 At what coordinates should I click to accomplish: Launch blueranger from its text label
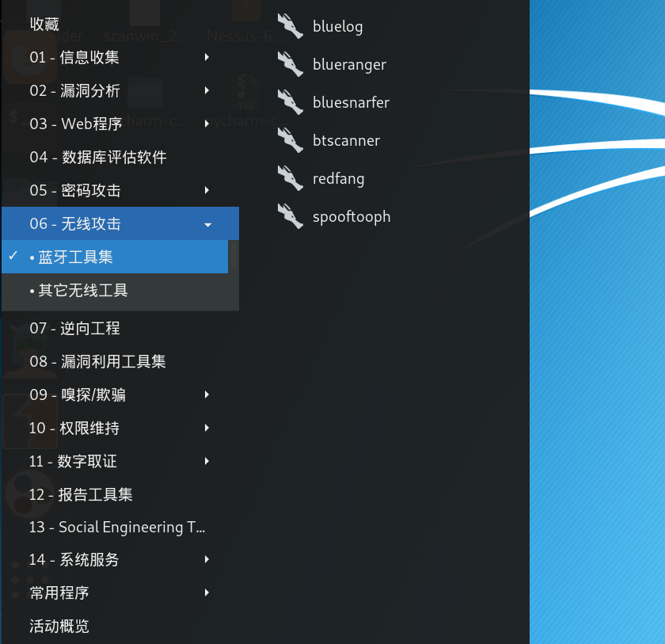point(349,65)
